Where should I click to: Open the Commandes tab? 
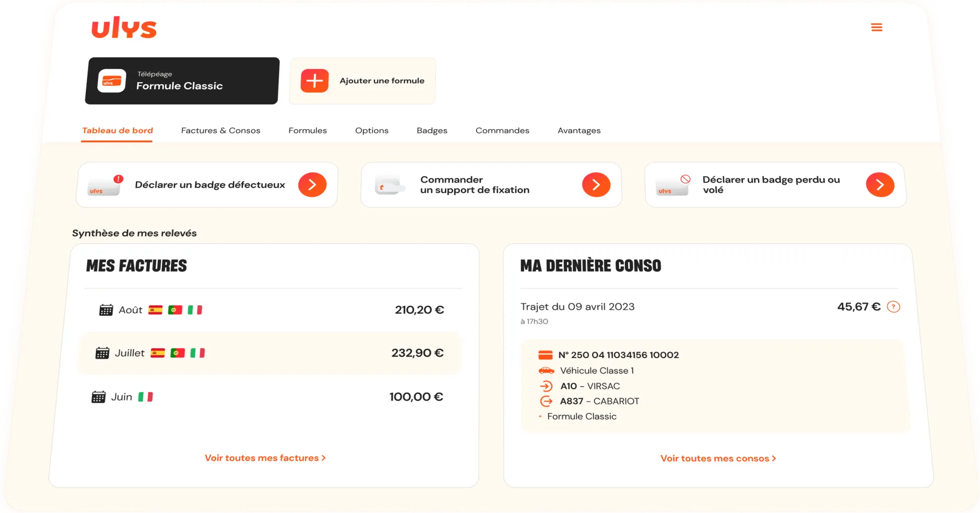502,131
